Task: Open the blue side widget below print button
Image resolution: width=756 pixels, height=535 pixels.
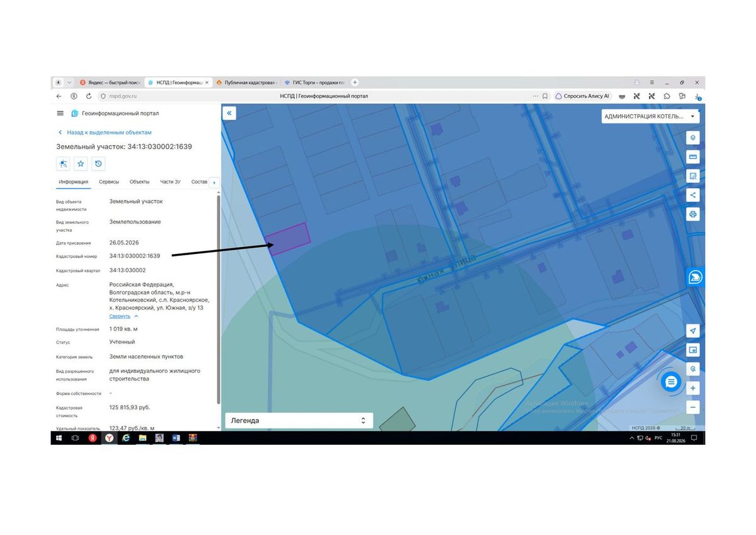Action: click(x=695, y=278)
